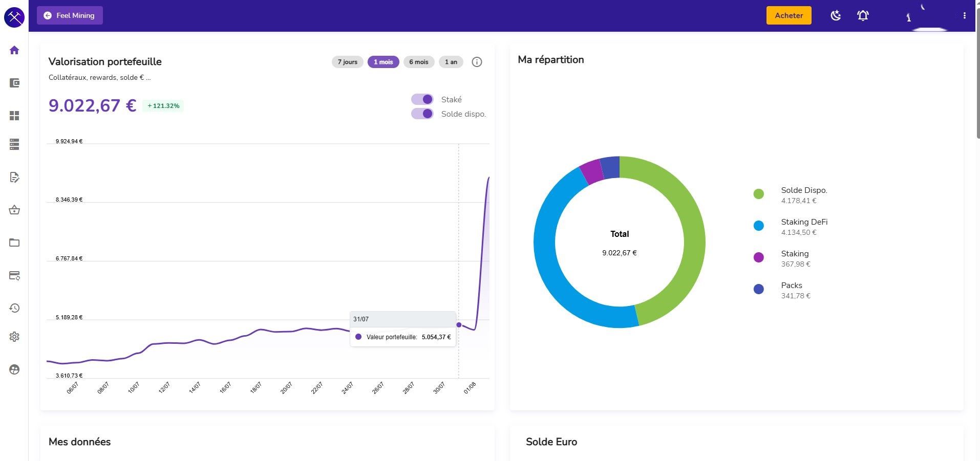Open the wallet icon in sidebar
The height and width of the screenshot is (461, 980).
[14, 83]
